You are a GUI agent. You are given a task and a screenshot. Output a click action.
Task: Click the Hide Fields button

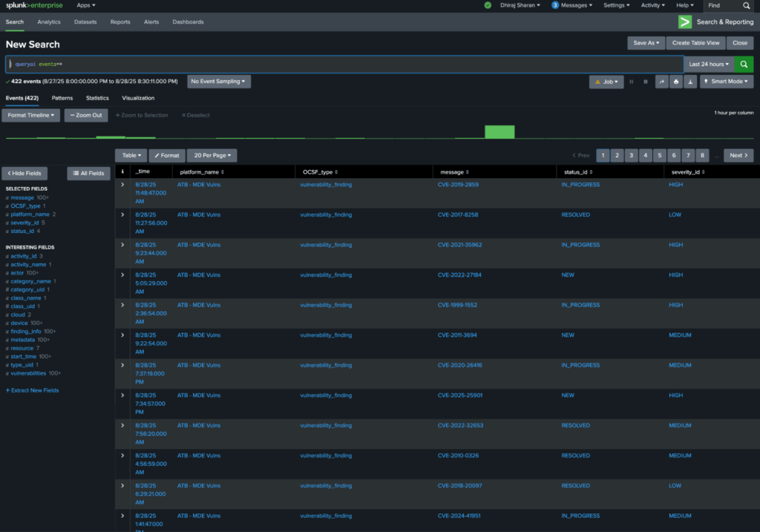[x=24, y=174]
